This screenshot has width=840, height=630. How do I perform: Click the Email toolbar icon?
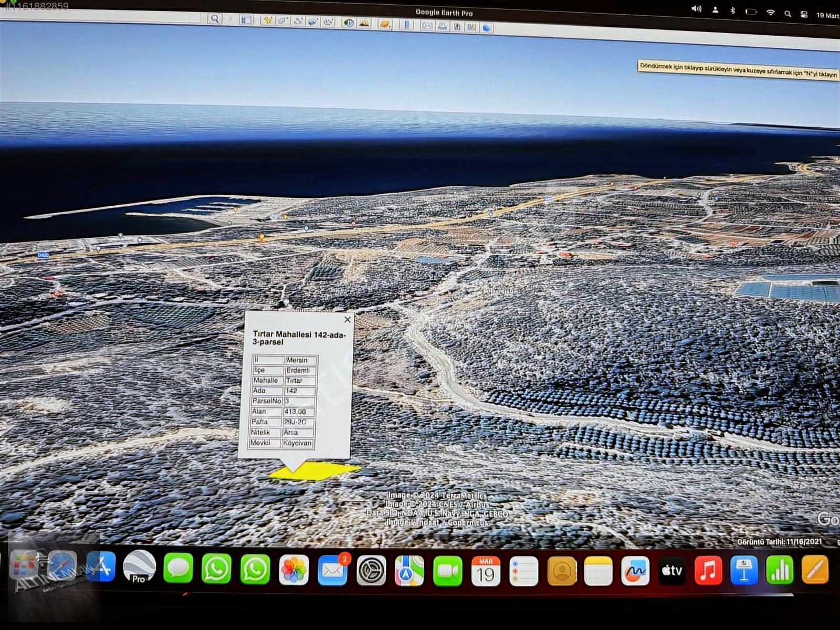pyautogui.click(x=427, y=26)
